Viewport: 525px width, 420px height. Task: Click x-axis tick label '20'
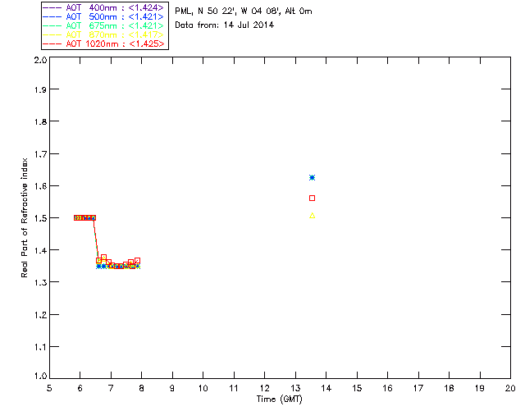point(510,388)
